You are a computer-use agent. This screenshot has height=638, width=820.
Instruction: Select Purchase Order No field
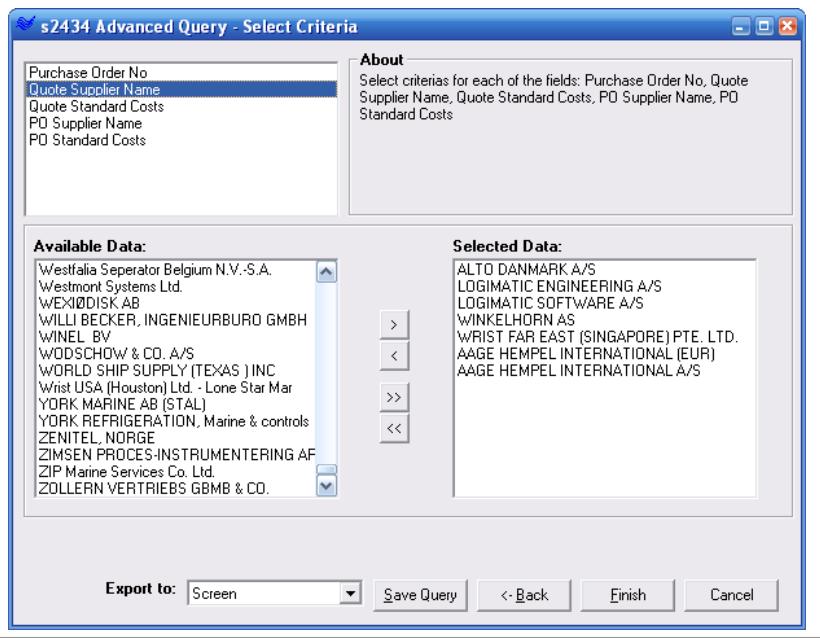tap(181, 73)
